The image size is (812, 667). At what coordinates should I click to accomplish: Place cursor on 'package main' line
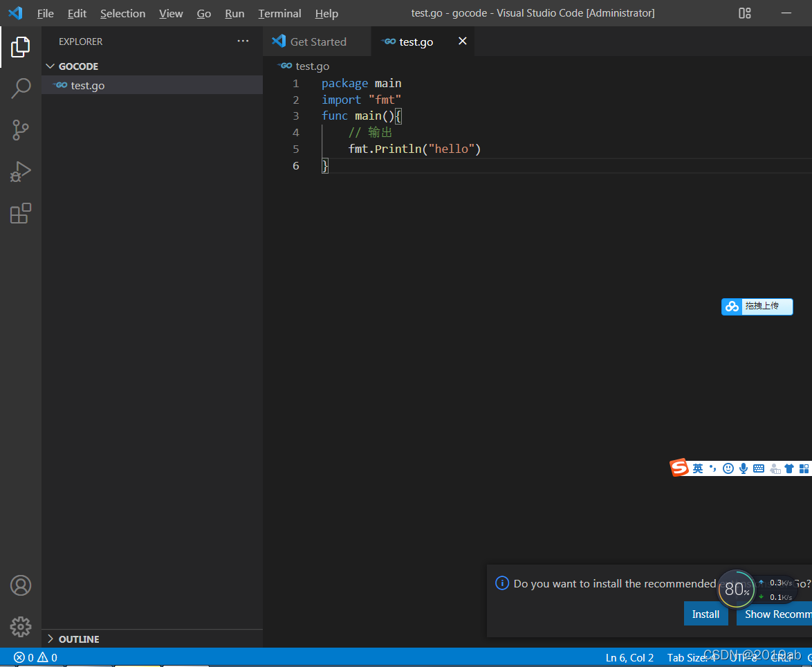click(x=362, y=83)
